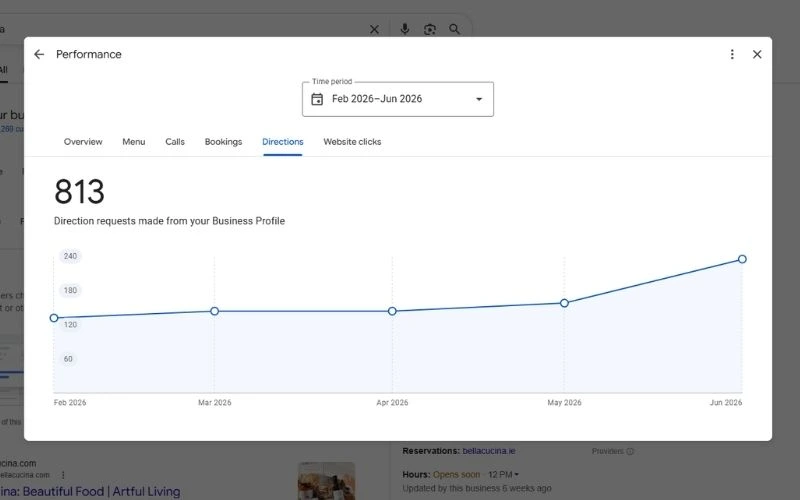Switch to the Overview tab
Viewport: 800px width, 500px height.
coord(83,142)
